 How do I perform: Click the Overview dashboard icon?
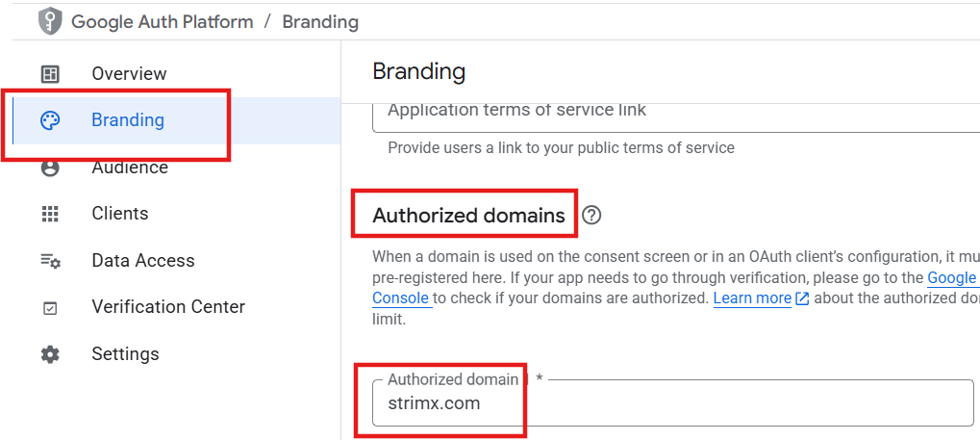tap(50, 74)
